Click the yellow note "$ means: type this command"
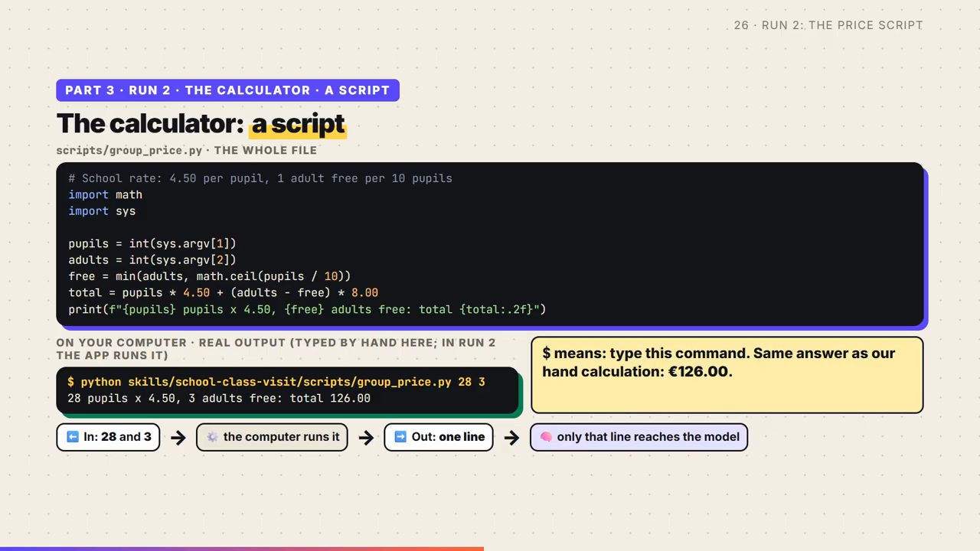The width and height of the screenshot is (980, 551). pos(727,375)
